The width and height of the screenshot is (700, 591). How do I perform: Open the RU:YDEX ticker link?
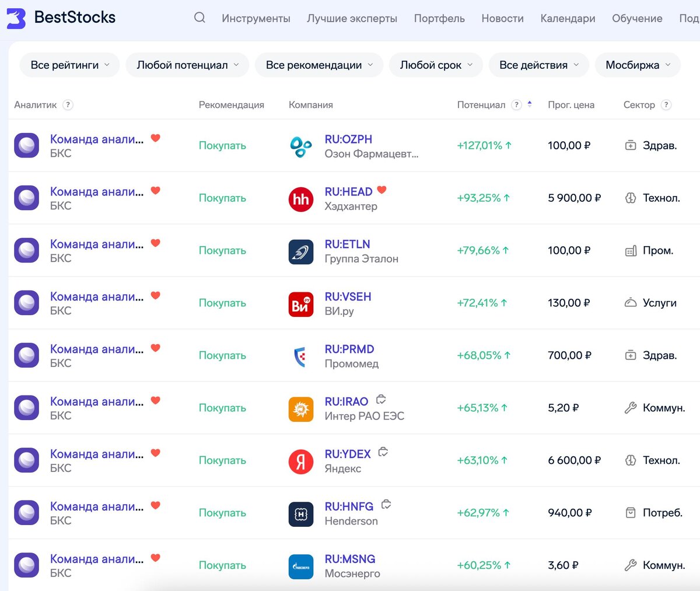(348, 454)
